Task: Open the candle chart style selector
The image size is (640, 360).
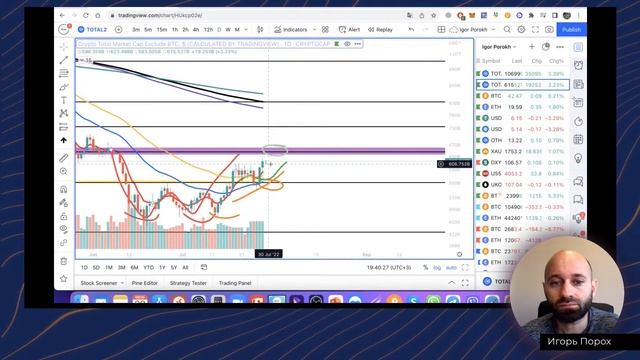Action: tap(260, 29)
